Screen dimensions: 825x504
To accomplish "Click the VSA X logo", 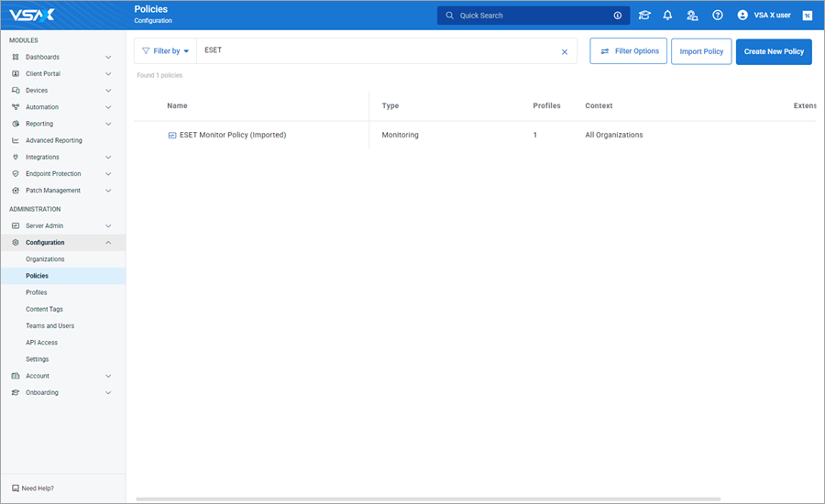I will (33, 16).
